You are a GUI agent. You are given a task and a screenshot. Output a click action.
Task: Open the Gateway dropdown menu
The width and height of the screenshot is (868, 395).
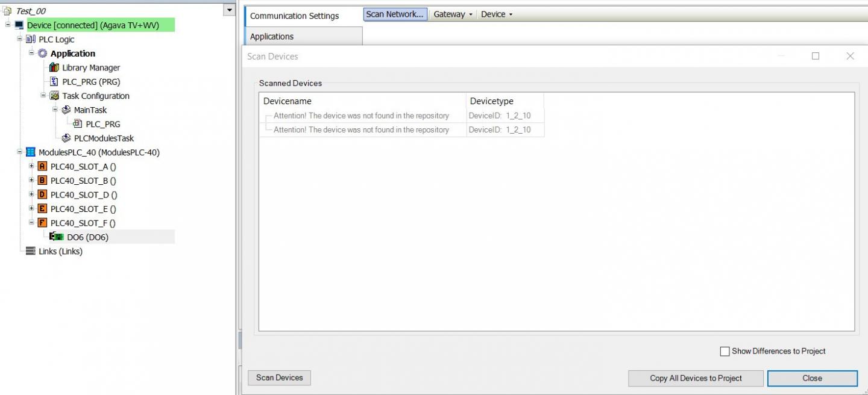pos(453,14)
